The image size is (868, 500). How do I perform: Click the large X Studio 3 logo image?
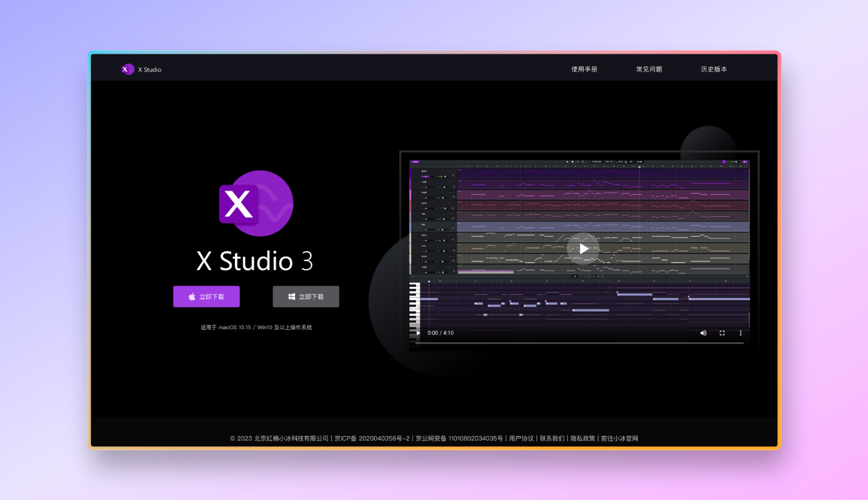tap(256, 203)
